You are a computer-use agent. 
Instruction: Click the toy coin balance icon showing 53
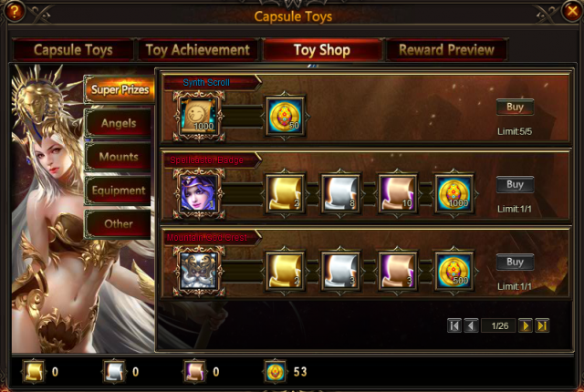(x=275, y=372)
